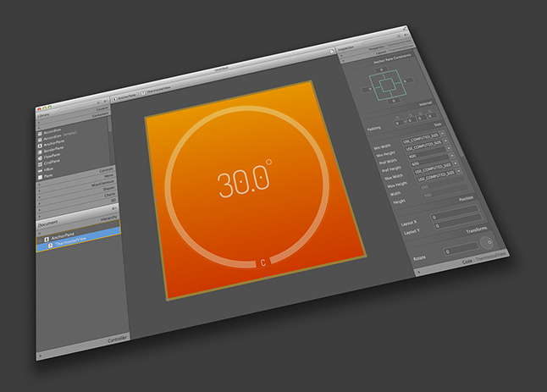
Task: Expand the Custom library section
Action: tap(74, 114)
